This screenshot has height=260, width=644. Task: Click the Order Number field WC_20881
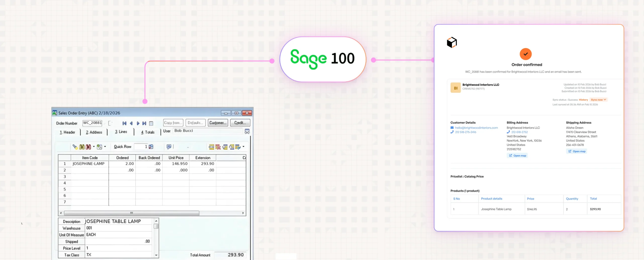click(92, 123)
